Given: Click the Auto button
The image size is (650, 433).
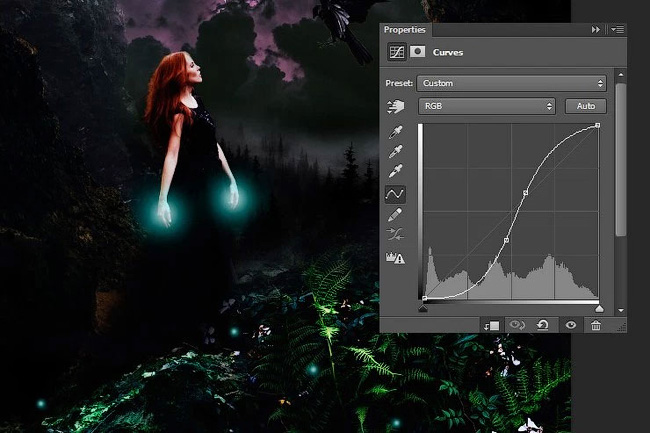Looking at the screenshot, I should click(586, 106).
